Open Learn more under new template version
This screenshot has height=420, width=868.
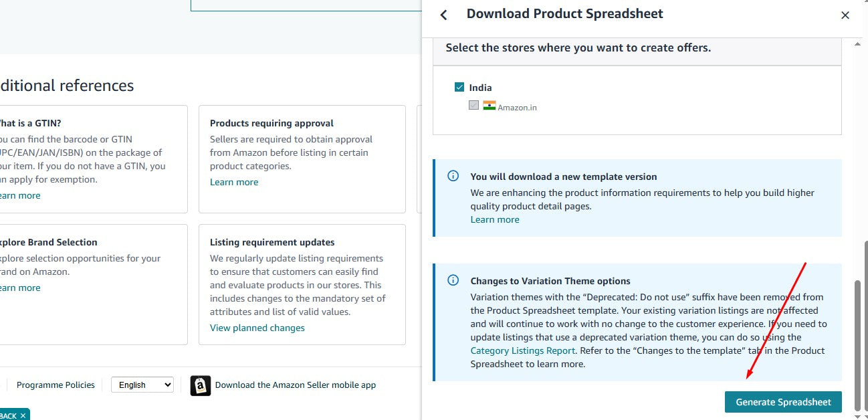pos(495,219)
